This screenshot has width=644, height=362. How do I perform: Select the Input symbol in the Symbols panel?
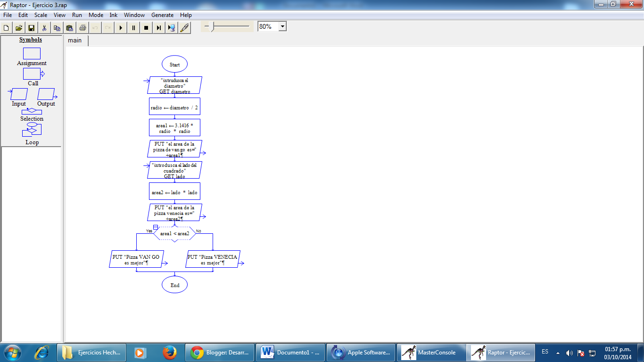pyautogui.click(x=18, y=93)
